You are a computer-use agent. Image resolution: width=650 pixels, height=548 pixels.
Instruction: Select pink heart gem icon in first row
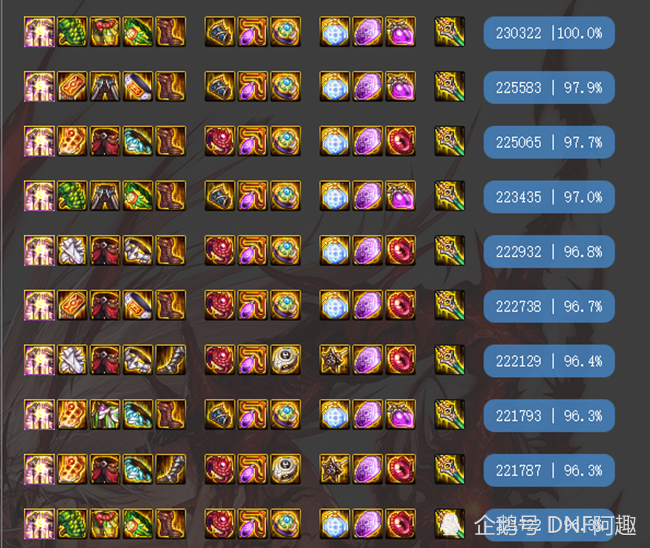400,32
